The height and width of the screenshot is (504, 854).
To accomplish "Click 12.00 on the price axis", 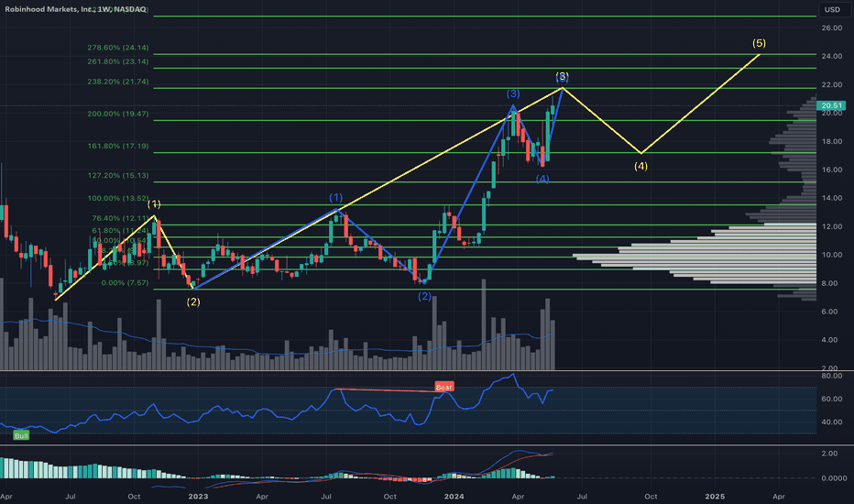I will click(x=832, y=226).
